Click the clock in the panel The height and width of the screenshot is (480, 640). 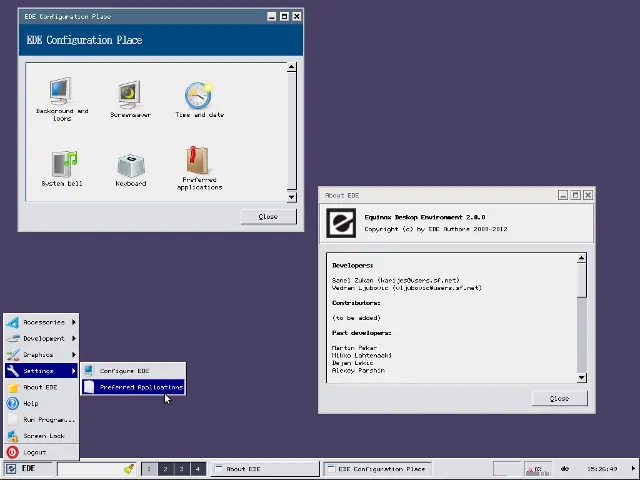pyautogui.click(x=602, y=469)
